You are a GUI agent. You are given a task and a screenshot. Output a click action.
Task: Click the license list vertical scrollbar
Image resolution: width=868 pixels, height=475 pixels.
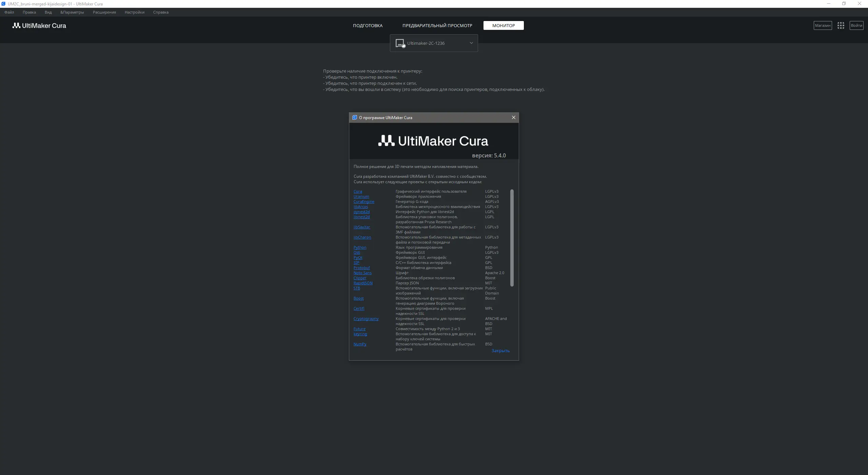[512, 237]
